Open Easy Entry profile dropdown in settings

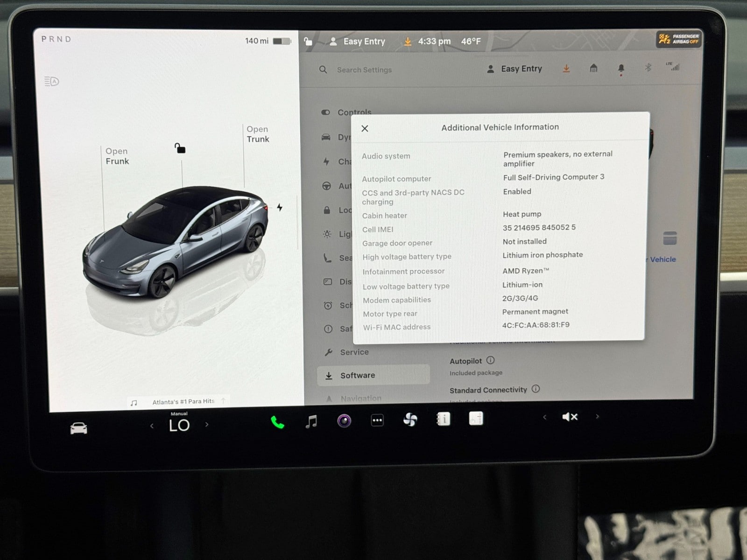click(515, 69)
